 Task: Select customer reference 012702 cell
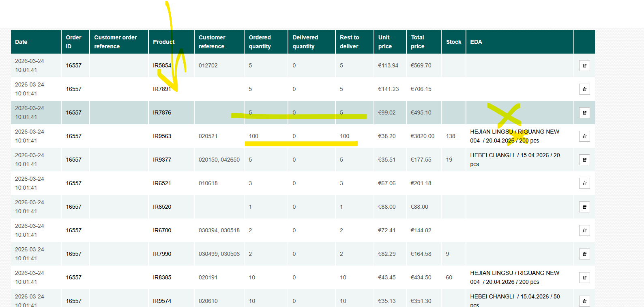click(x=208, y=65)
